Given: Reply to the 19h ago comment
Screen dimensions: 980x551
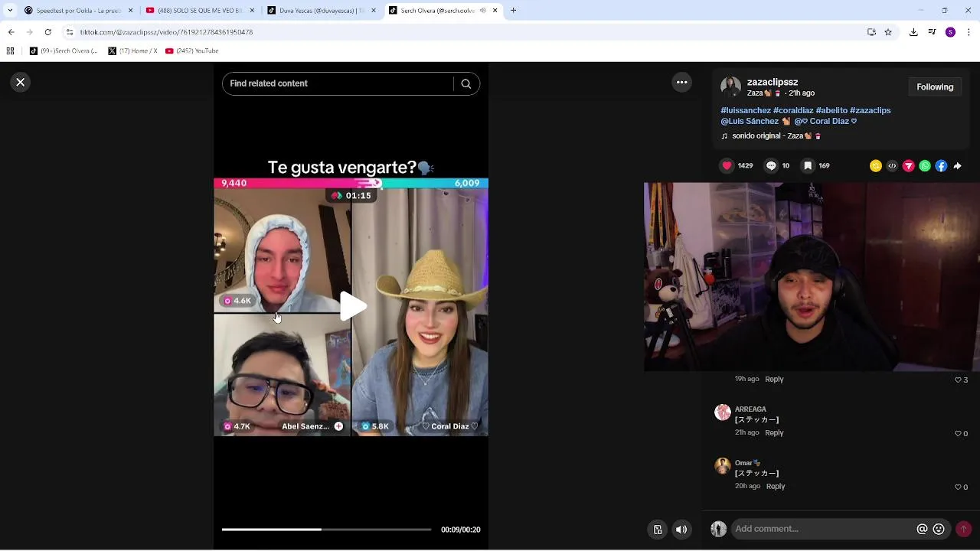Looking at the screenshot, I should (x=774, y=379).
